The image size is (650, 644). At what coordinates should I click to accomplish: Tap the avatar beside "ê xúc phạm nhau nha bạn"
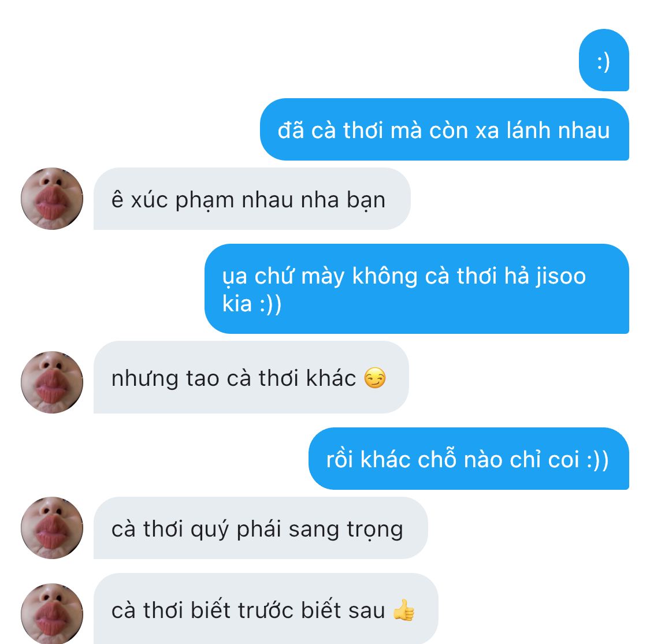click(x=52, y=199)
